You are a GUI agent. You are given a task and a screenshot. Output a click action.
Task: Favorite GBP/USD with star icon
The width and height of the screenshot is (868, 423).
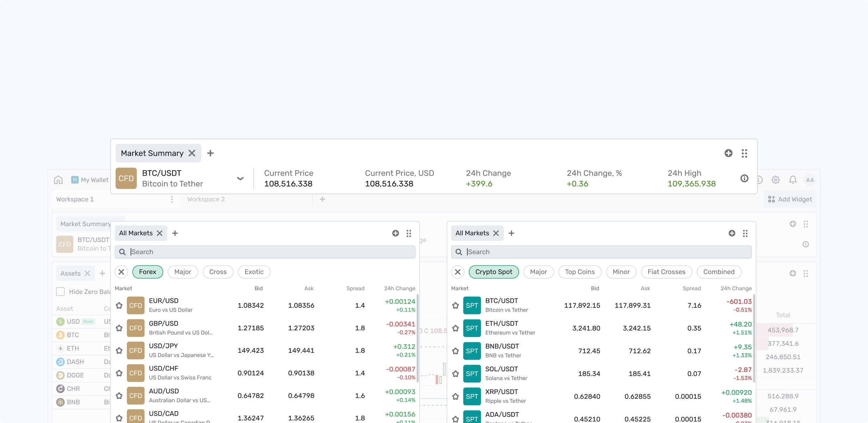click(x=119, y=328)
